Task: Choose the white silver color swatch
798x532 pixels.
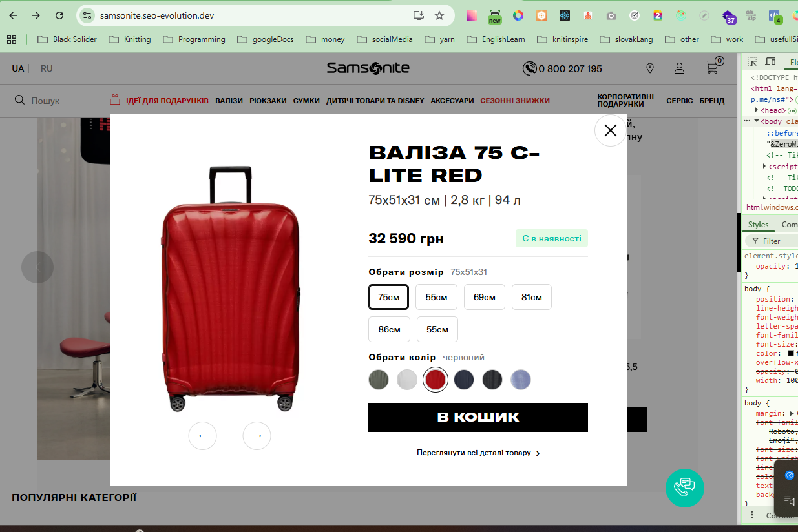Action: [407, 380]
